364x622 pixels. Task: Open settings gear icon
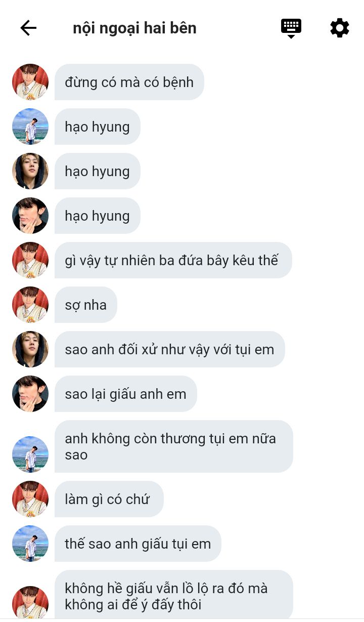click(x=340, y=28)
